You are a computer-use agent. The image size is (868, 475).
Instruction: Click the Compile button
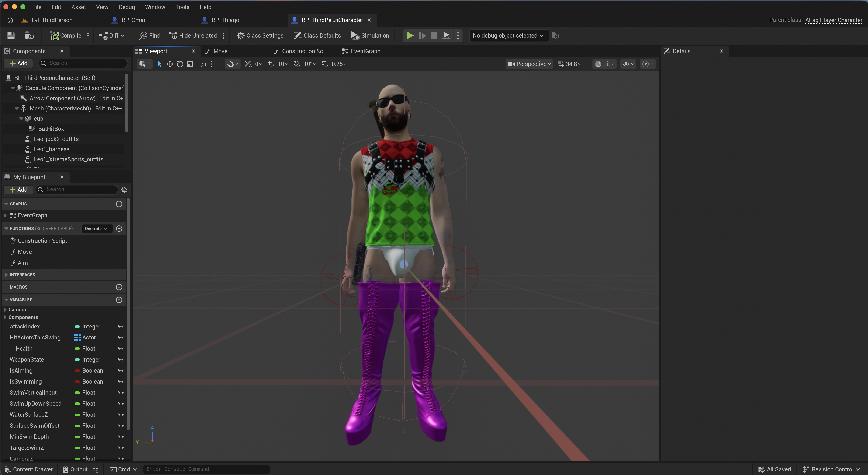pos(66,35)
